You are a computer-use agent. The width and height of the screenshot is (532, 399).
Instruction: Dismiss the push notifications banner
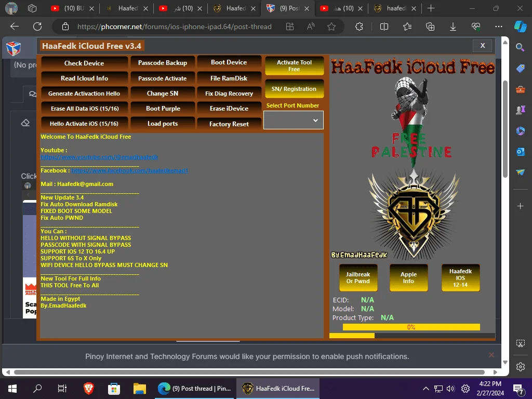click(x=491, y=355)
